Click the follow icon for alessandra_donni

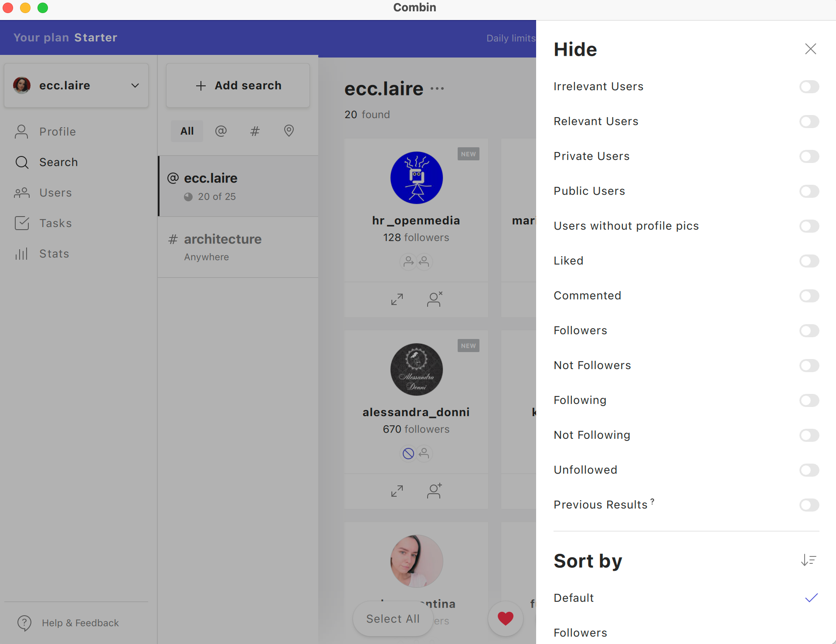pos(434,491)
